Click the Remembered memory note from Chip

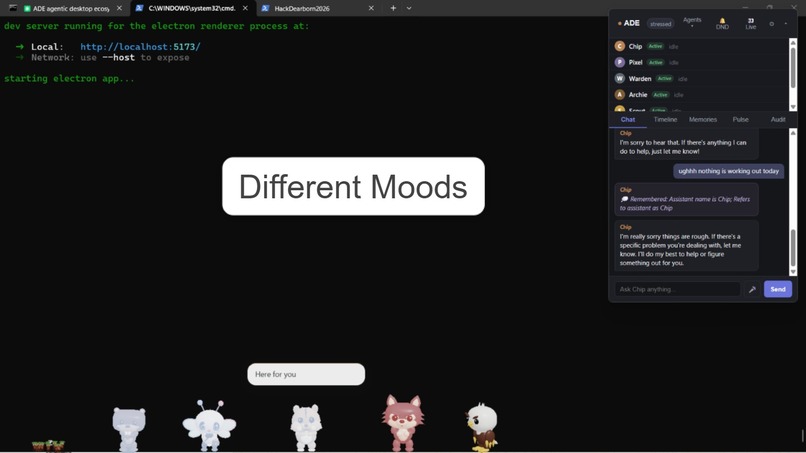686,199
